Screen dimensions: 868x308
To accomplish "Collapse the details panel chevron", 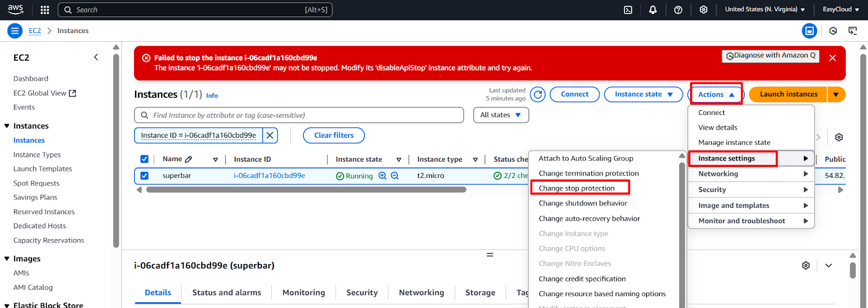I will tap(828, 265).
